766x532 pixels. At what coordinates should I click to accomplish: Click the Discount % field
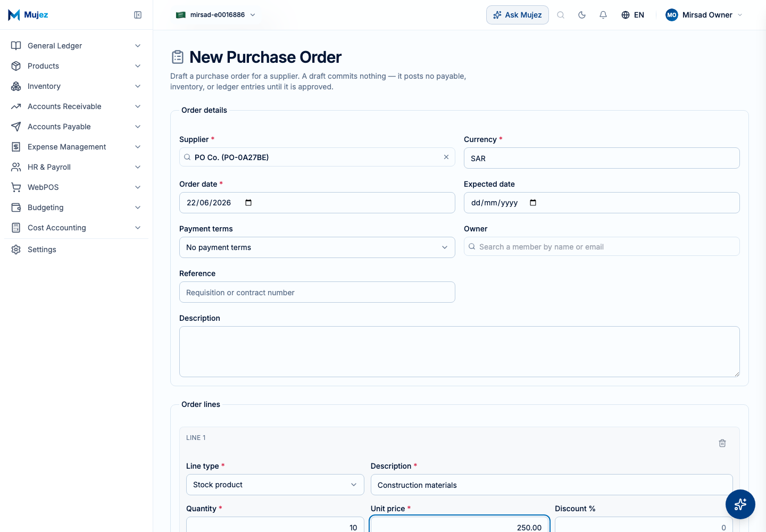(644, 525)
